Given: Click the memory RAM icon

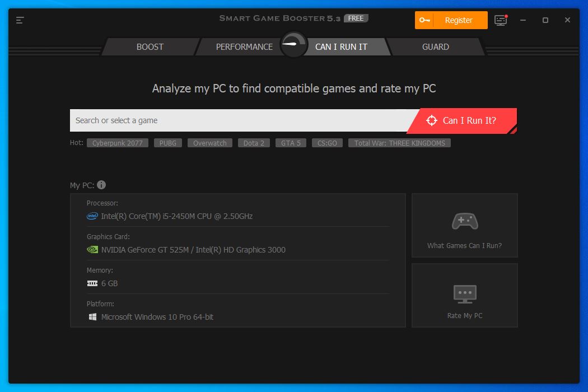Looking at the screenshot, I should 92,283.
